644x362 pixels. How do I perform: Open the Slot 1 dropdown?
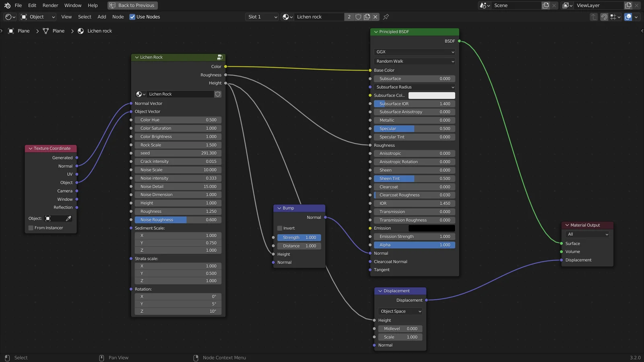(x=262, y=17)
